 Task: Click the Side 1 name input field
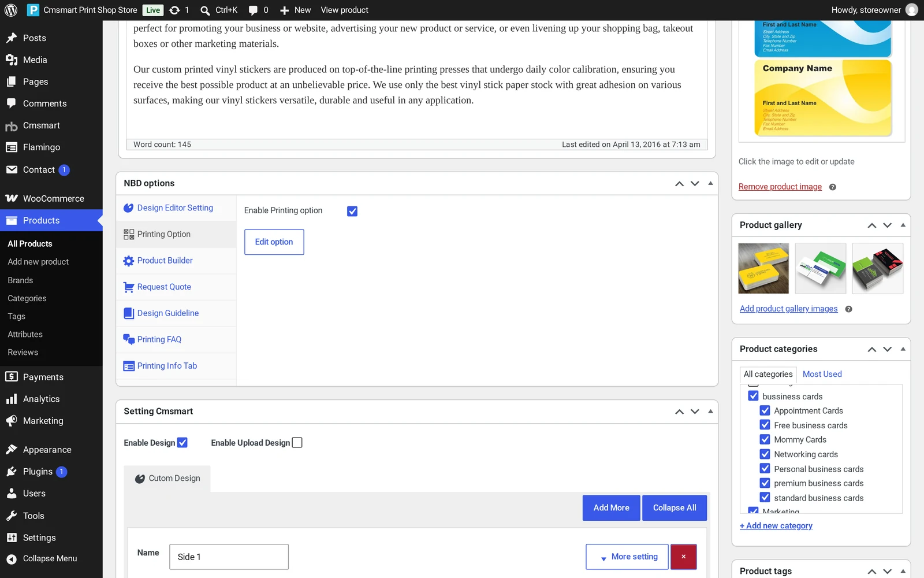tap(229, 557)
